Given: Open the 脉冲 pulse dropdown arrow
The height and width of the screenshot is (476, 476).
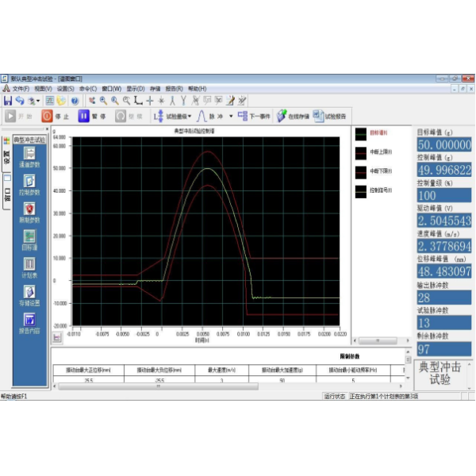Looking at the screenshot, I should coord(231,117).
